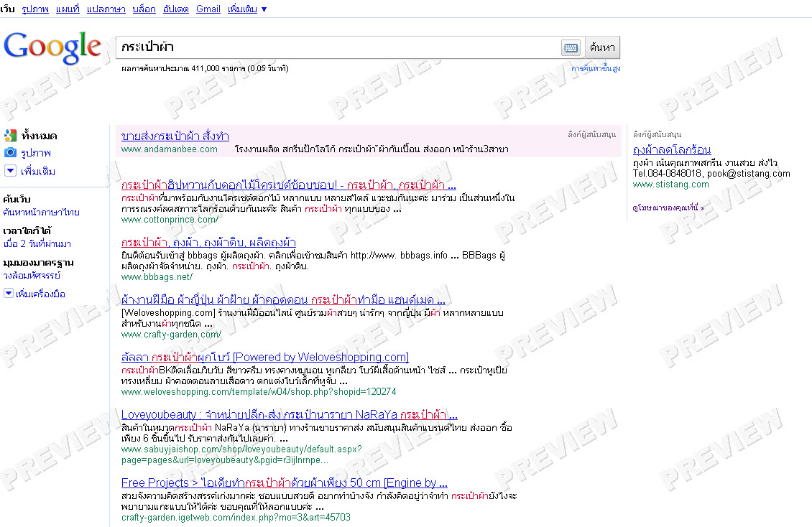Screen dimensions: 812x527
Task: Click the www.crafty-garden.com/ URL text
Action: tap(172, 335)
